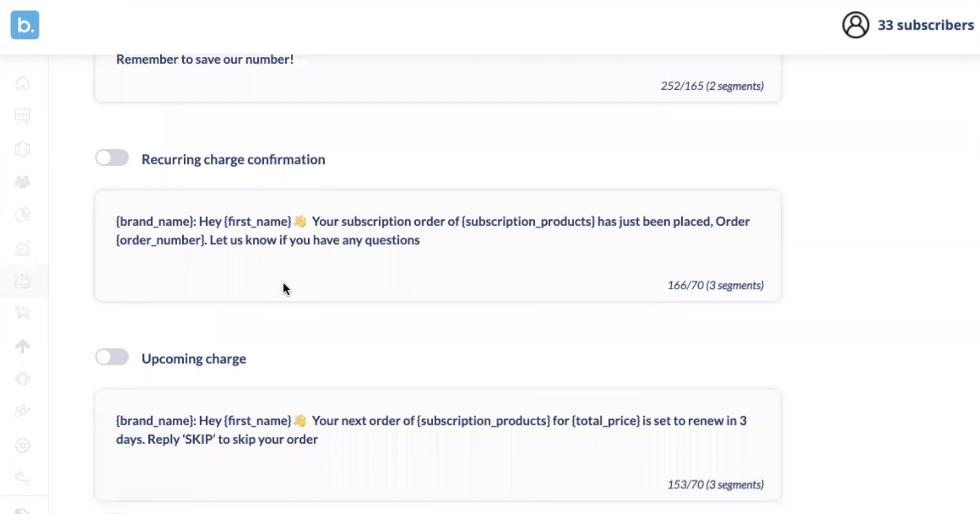Open the circular sync sidebar icon

[22, 379]
